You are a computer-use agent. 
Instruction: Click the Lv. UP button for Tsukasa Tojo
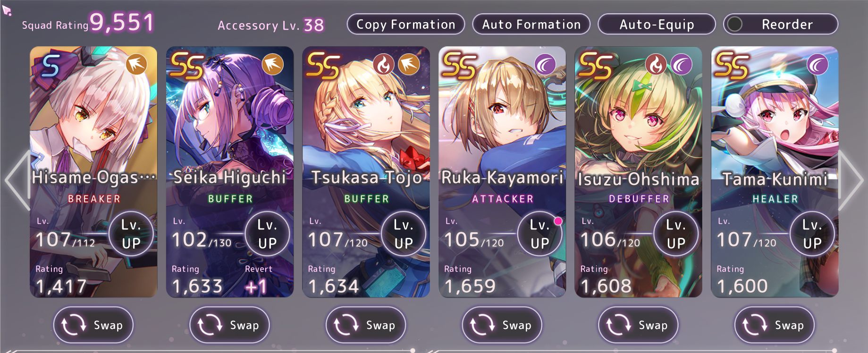point(404,234)
